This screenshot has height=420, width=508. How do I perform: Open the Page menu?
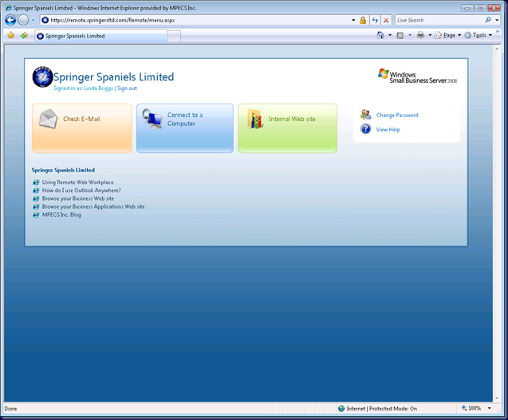448,35
